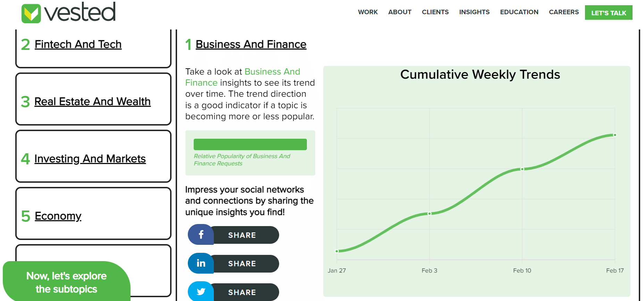Select the Economy topic
This screenshot has width=644, height=301.
point(58,216)
